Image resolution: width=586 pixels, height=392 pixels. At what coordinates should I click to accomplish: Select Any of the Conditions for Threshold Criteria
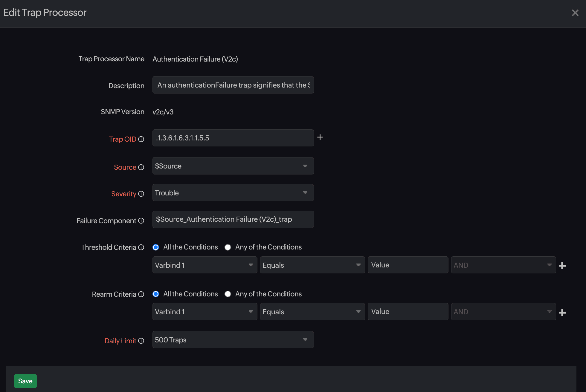pos(228,247)
